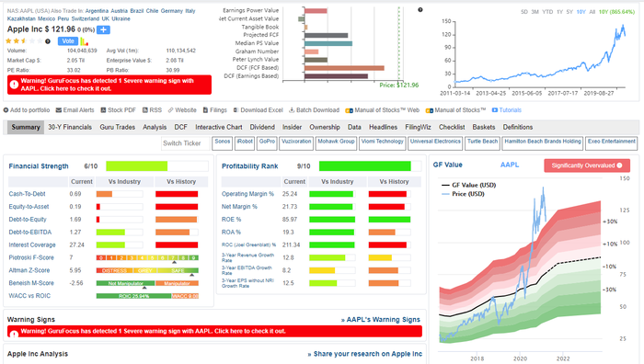Click WACC vs ROIC link
Screen dimensions: 644x364
[29, 295]
